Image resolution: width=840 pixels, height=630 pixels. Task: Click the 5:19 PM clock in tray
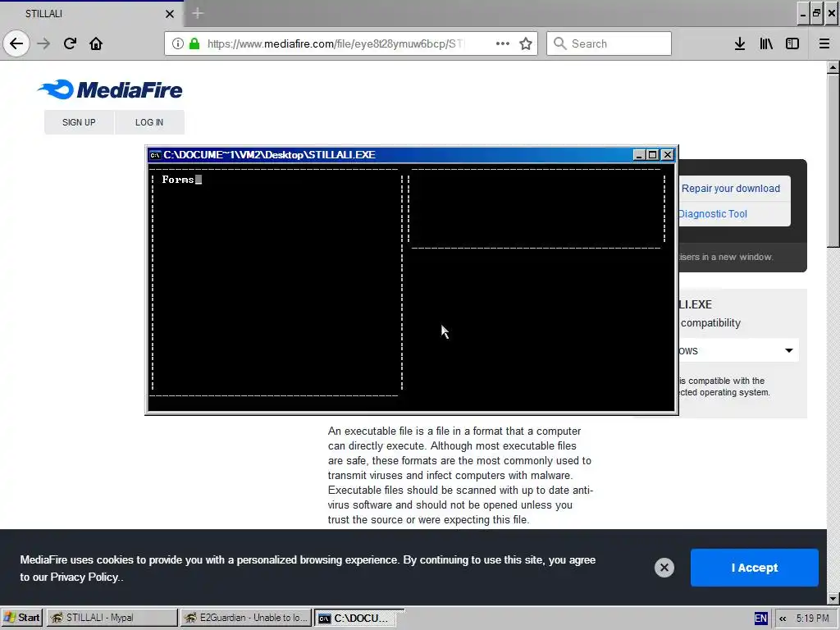(x=813, y=619)
